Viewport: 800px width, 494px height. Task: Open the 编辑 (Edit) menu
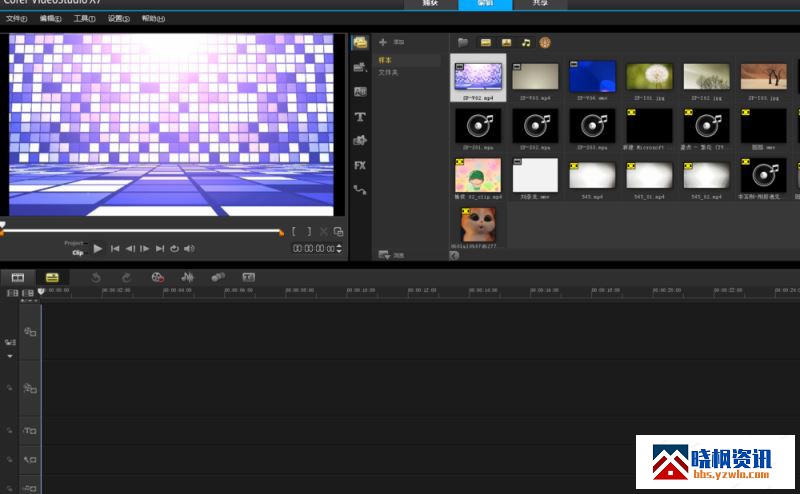(x=50, y=18)
